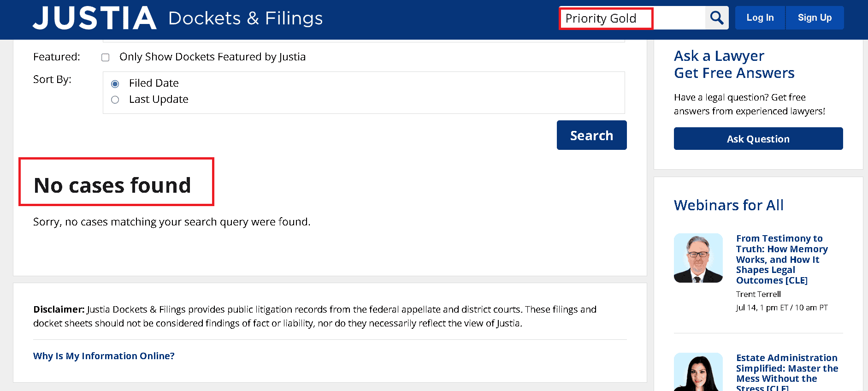Click the Trent Terrell presenter name
The width and height of the screenshot is (868, 391).
758,294
